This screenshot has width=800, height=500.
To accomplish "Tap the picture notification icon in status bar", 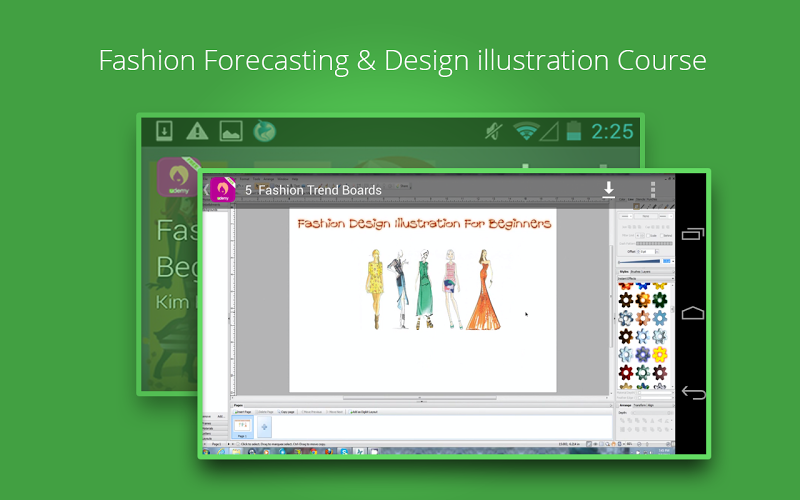I will [231, 131].
